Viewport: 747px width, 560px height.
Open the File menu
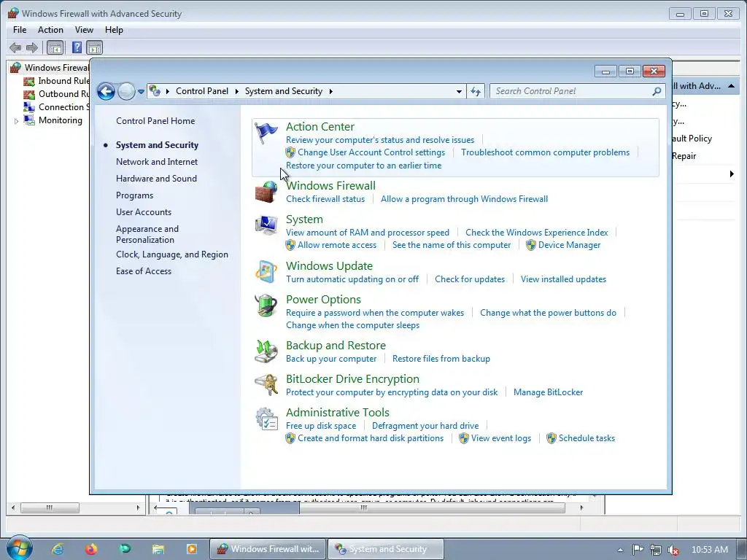click(20, 29)
